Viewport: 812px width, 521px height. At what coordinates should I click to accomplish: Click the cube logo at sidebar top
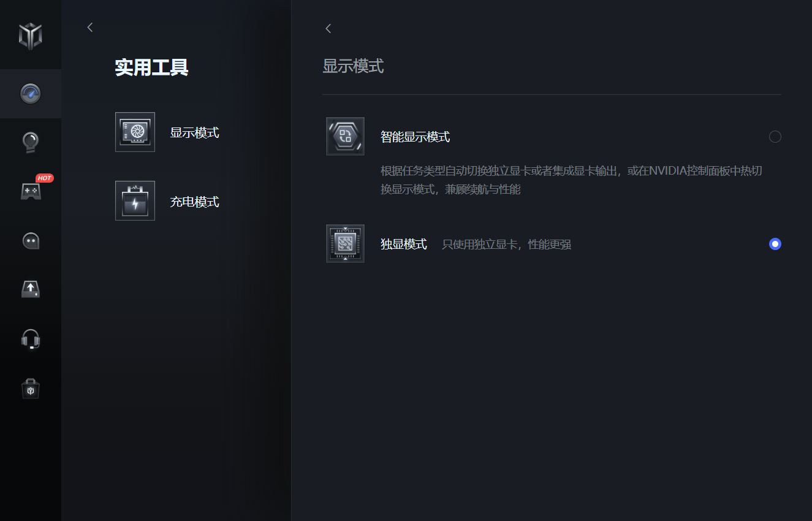(30, 36)
